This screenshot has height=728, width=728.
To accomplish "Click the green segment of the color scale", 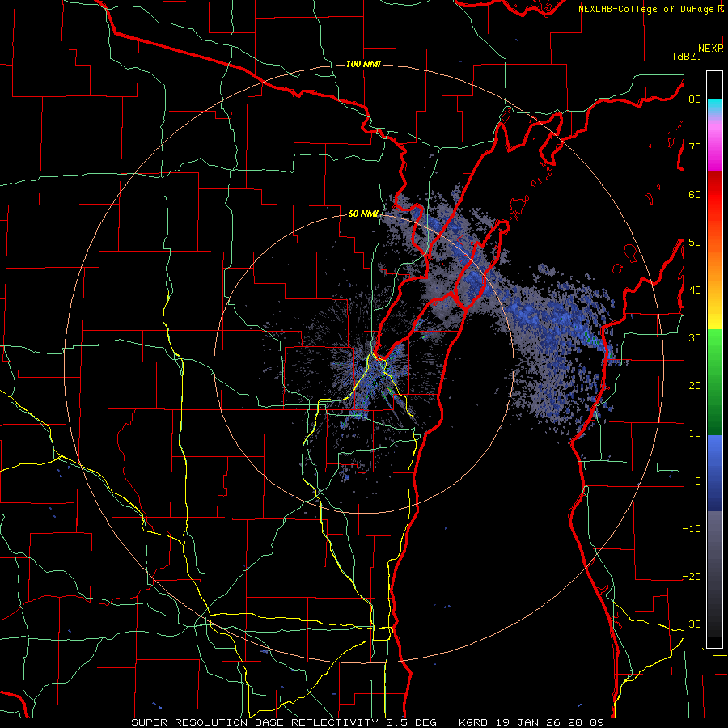I will pos(714,382).
